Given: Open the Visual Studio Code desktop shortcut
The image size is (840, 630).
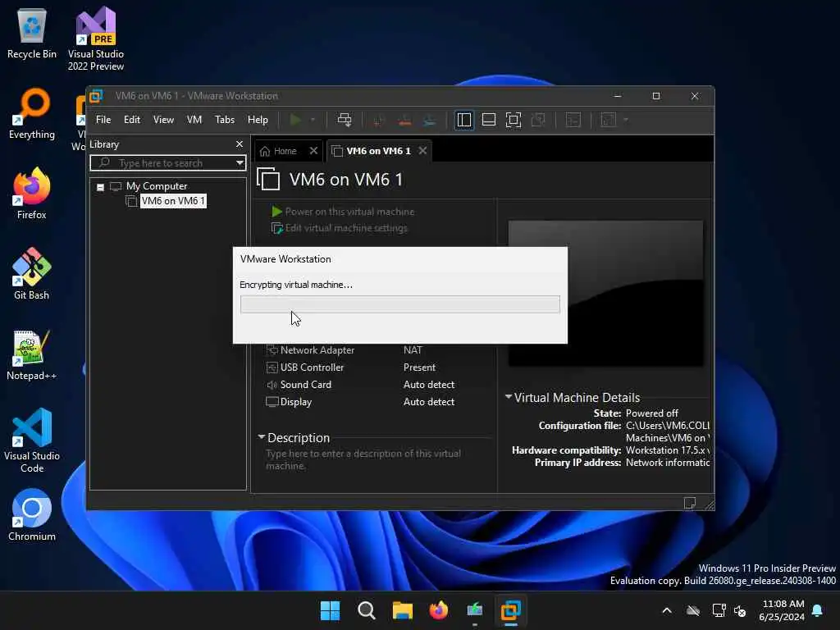Looking at the screenshot, I should [32, 441].
